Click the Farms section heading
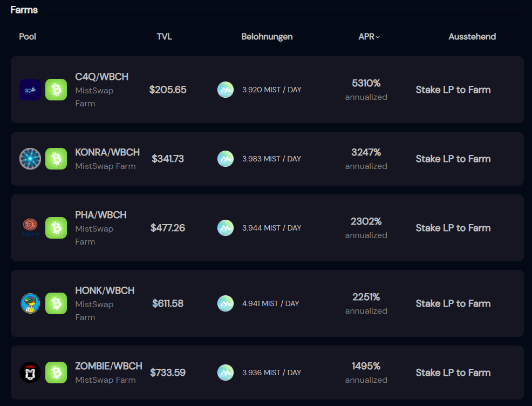532x406 pixels. (x=24, y=10)
